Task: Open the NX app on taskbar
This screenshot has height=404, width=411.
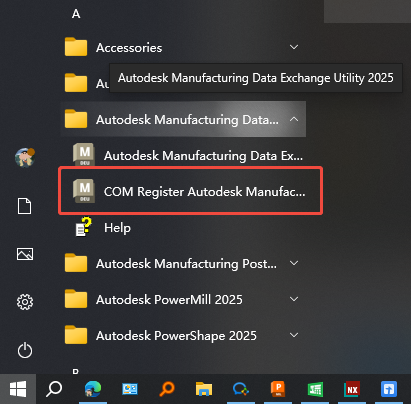Action: click(352, 389)
